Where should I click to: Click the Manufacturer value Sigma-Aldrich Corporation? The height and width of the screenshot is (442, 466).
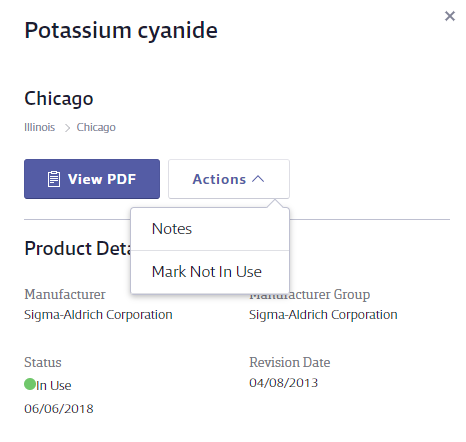[x=98, y=315]
